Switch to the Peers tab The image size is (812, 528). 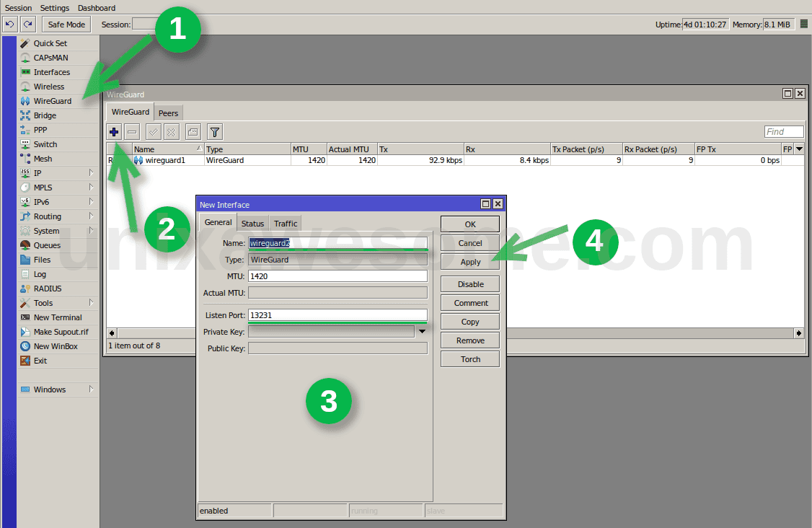[168, 113]
